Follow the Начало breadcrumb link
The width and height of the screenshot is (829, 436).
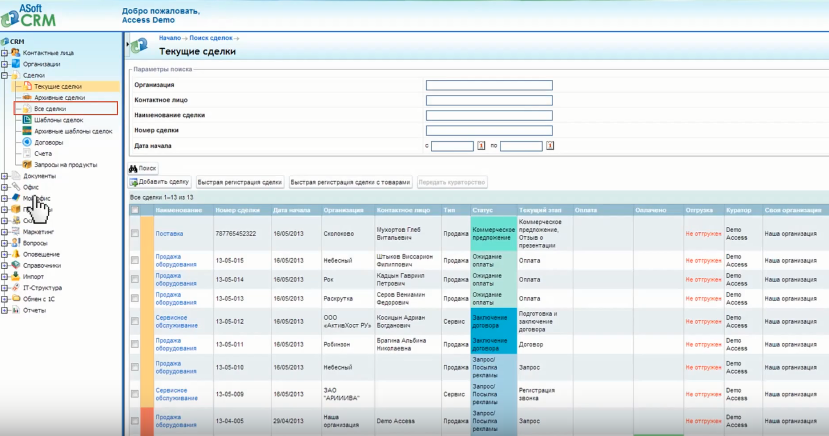(170, 38)
